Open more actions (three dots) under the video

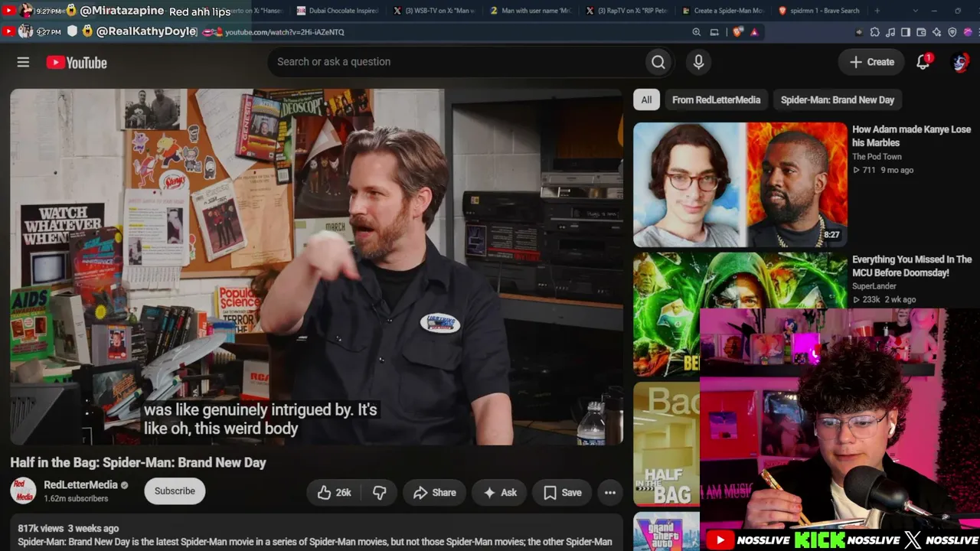coord(610,493)
